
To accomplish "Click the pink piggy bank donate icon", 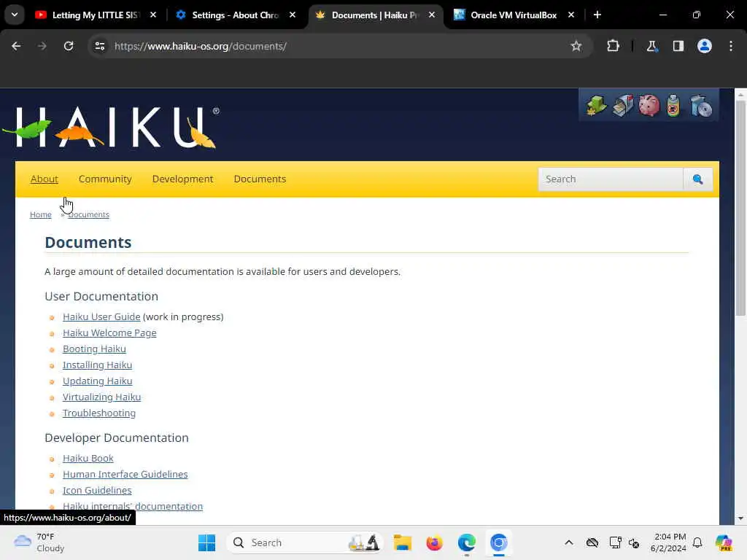I will tap(649, 105).
